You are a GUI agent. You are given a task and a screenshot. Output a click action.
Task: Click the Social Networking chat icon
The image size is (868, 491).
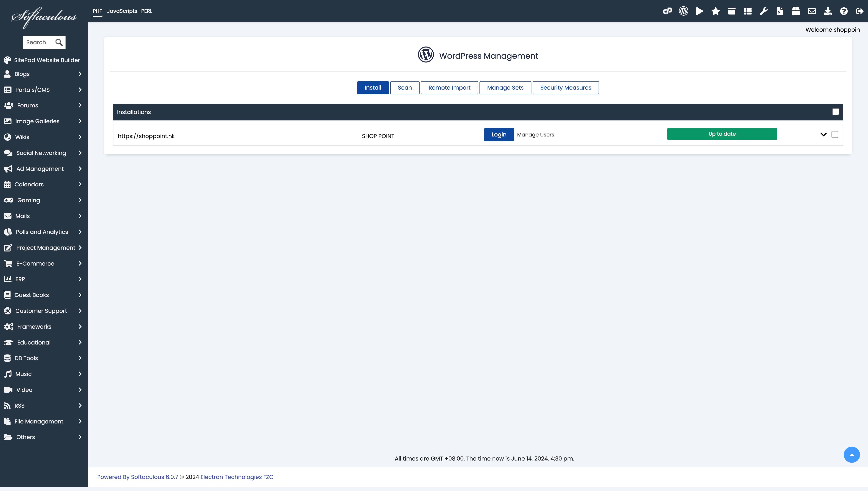8,153
